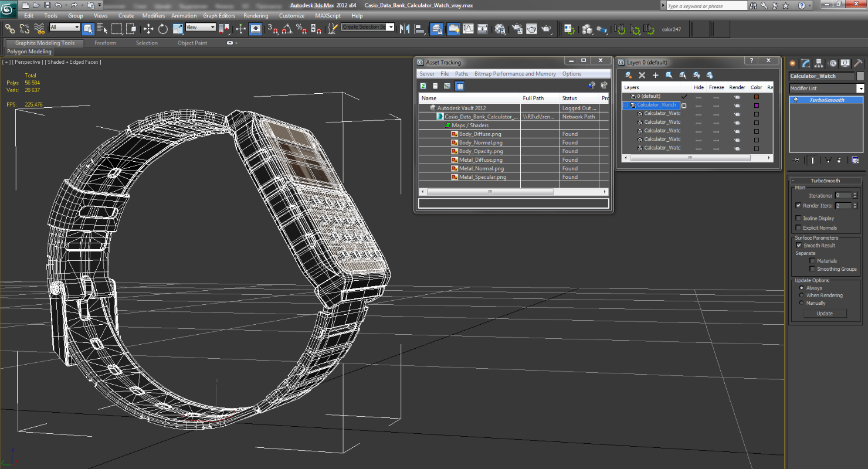Open the Rendering menu

[x=255, y=16]
